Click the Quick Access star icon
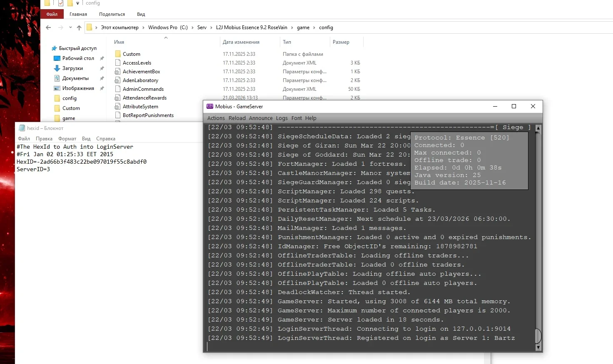 pos(54,48)
